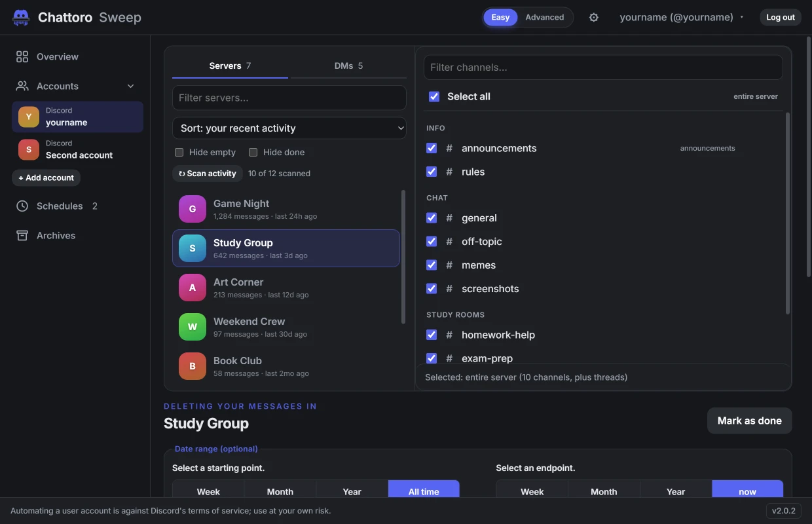Select the yourname account avatar
812x524 pixels.
click(x=29, y=117)
